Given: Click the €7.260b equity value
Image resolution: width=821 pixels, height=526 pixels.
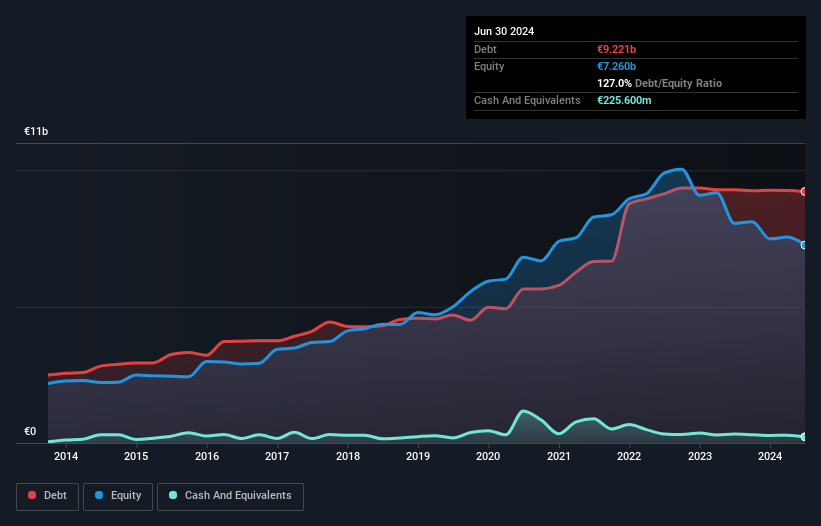Looking at the screenshot, I should (616, 66).
